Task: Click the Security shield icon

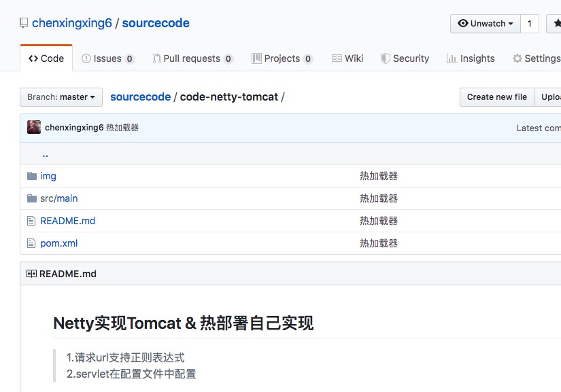Action: [x=385, y=58]
